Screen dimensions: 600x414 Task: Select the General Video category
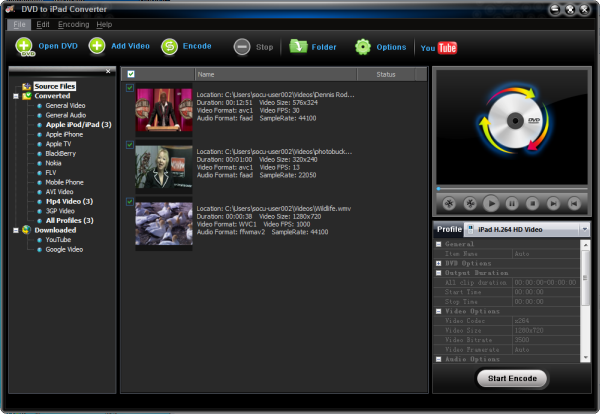65,106
